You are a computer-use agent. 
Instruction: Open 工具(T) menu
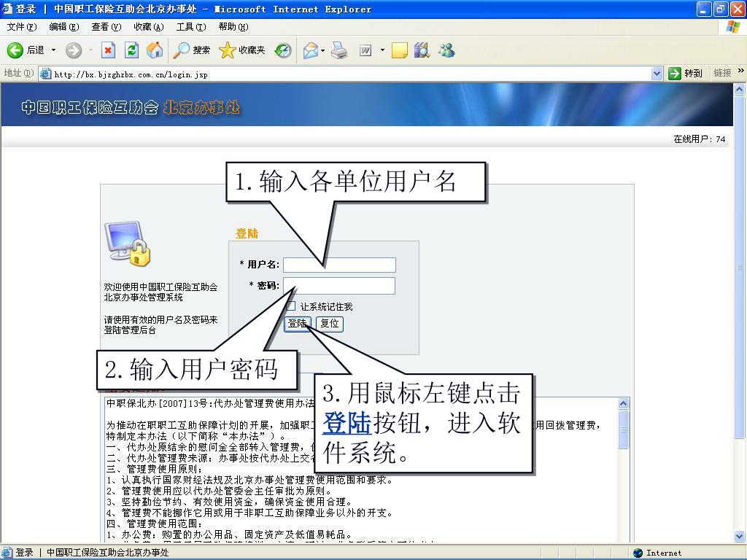tap(191, 27)
